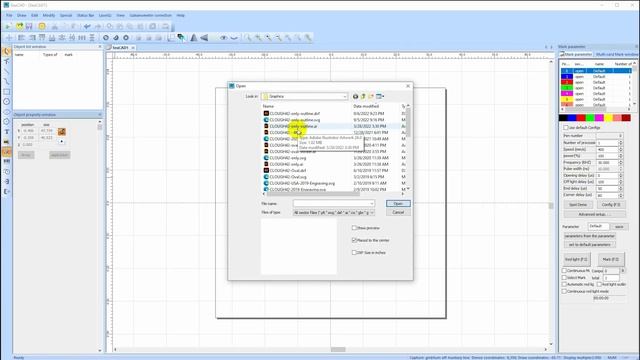
Task: Open the Draw menu
Action: tap(22, 15)
